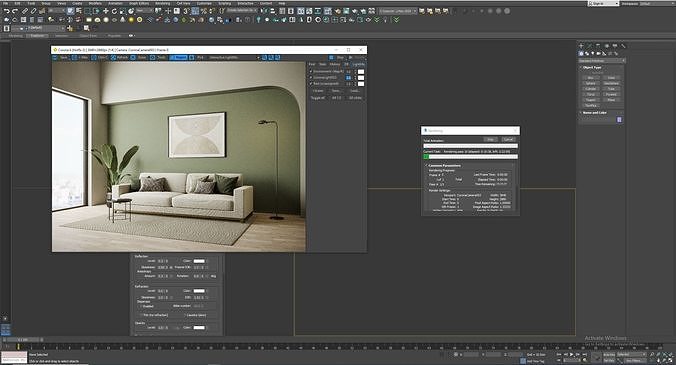Activate the Select and Rotate tool

click(x=114, y=11)
